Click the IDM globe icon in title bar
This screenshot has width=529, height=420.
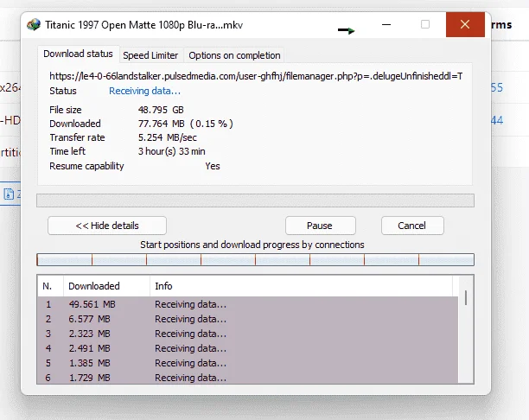click(34, 24)
